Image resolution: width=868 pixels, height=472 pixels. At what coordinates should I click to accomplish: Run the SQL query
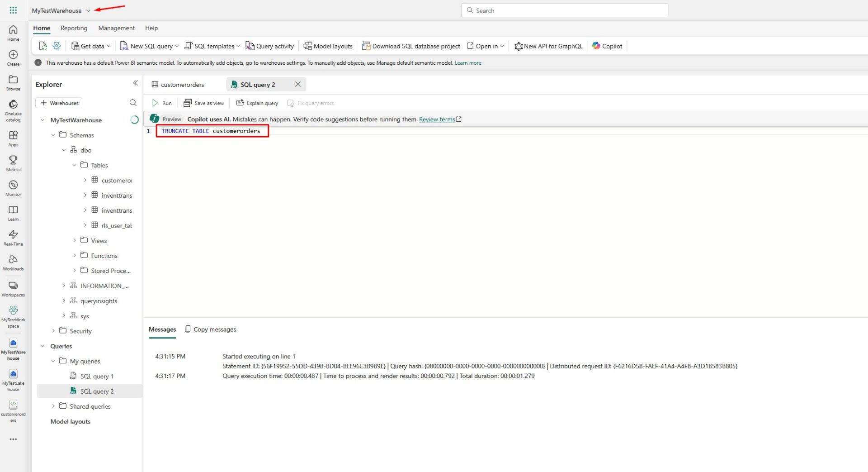[162, 103]
